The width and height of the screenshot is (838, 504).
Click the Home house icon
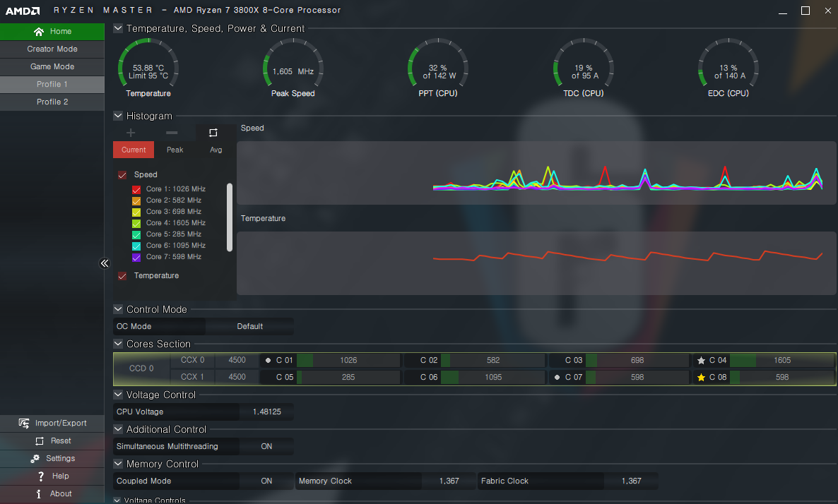tap(38, 32)
